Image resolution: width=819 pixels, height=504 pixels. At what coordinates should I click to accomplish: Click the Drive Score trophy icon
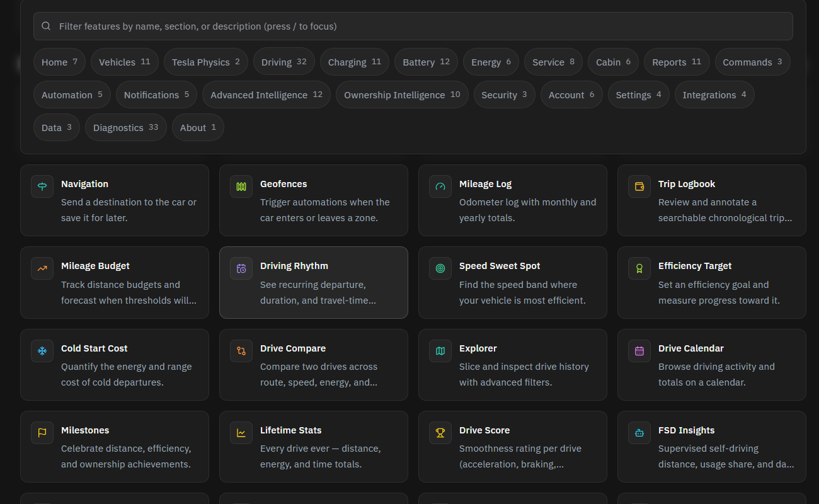(440, 433)
